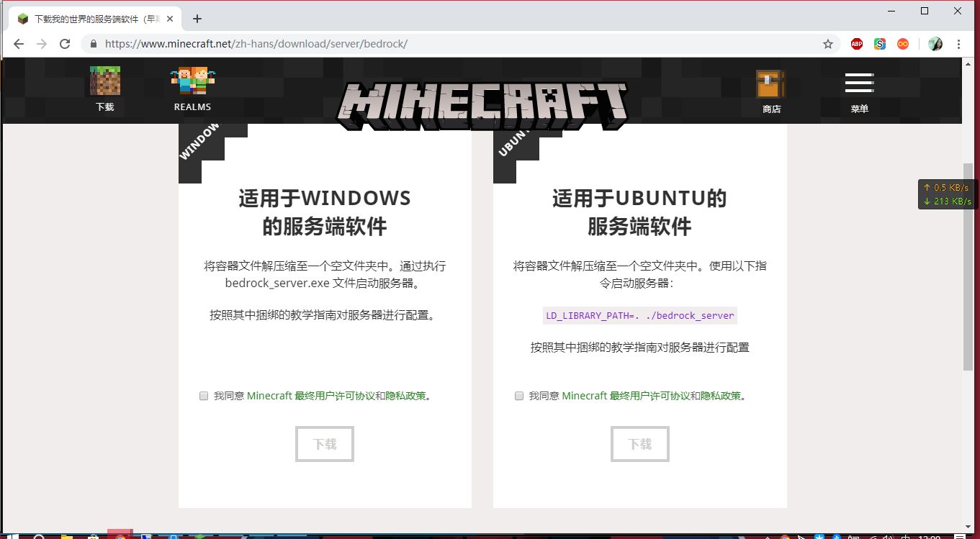
Task: Click the LD_LIBRARY_PATH command text
Action: click(x=640, y=316)
